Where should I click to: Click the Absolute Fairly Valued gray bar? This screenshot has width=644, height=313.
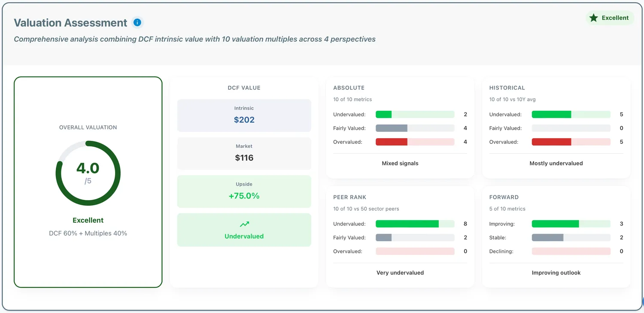tap(415, 128)
